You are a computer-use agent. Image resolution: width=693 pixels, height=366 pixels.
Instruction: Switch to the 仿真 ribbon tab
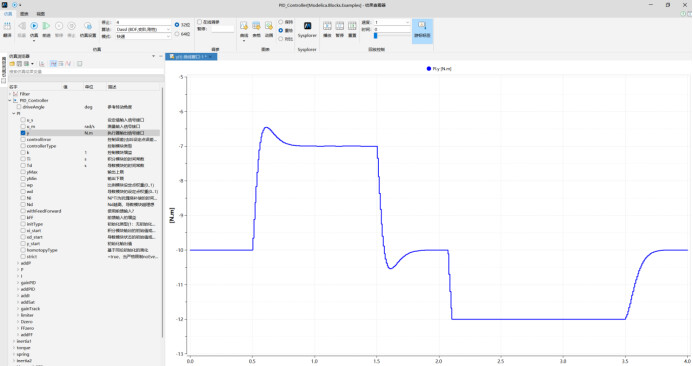[8, 14]
